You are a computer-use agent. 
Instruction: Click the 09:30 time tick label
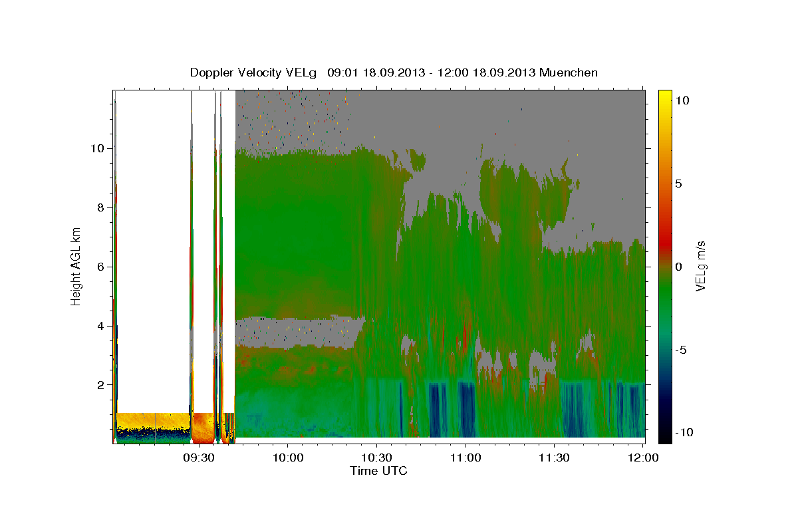tap(199, 458)
